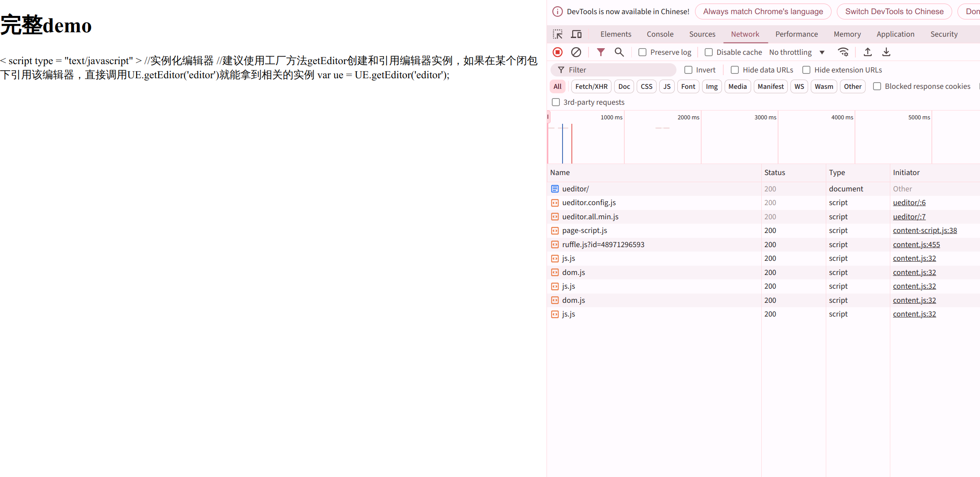This screenshot has width=980, height=477.
Task: Open the ueditor/:7 initiator link
Action: point(909,217)
